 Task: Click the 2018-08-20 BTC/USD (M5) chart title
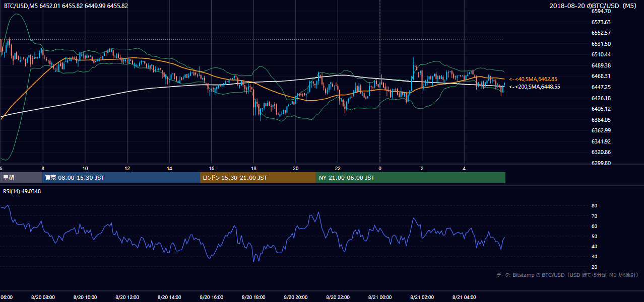594,6
